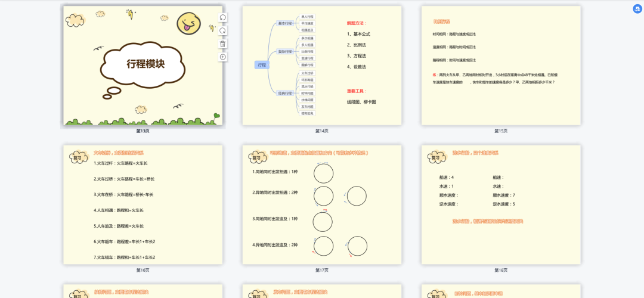Screen dimensions: 644x298
Task: Select the partially visible bottom-left slide
Action: 143,291
